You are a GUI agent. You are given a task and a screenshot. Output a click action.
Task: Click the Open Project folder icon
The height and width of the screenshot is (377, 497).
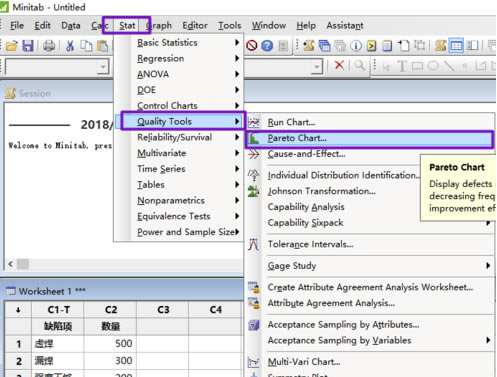12,46
